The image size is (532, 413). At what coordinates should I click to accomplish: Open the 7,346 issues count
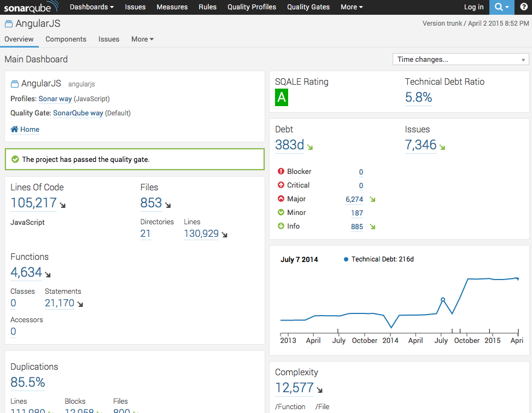click(420, 146)
